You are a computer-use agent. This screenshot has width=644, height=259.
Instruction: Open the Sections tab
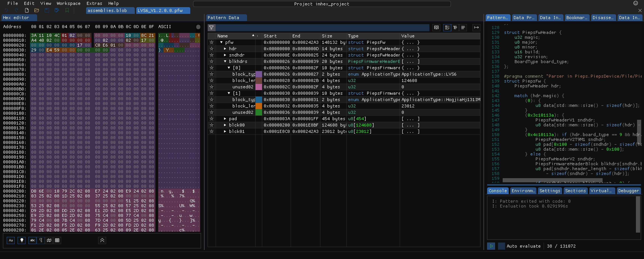pyautogui.click(x=576, y=191)
